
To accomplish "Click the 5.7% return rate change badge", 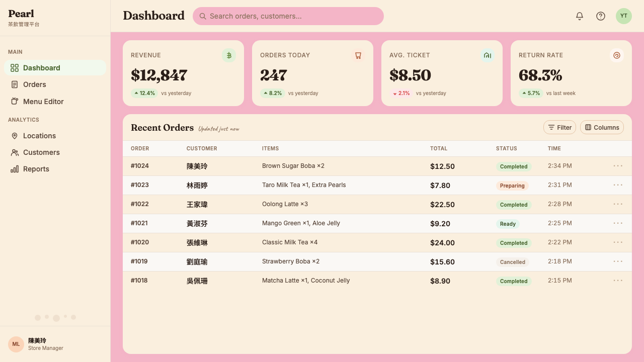I will click(x=531, y=93).
